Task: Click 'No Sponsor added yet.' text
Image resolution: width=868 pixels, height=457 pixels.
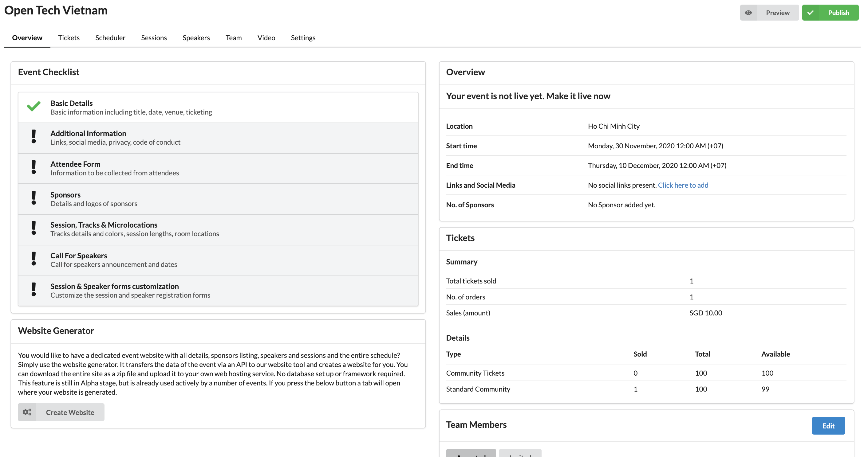Action: tap(622, 205)
